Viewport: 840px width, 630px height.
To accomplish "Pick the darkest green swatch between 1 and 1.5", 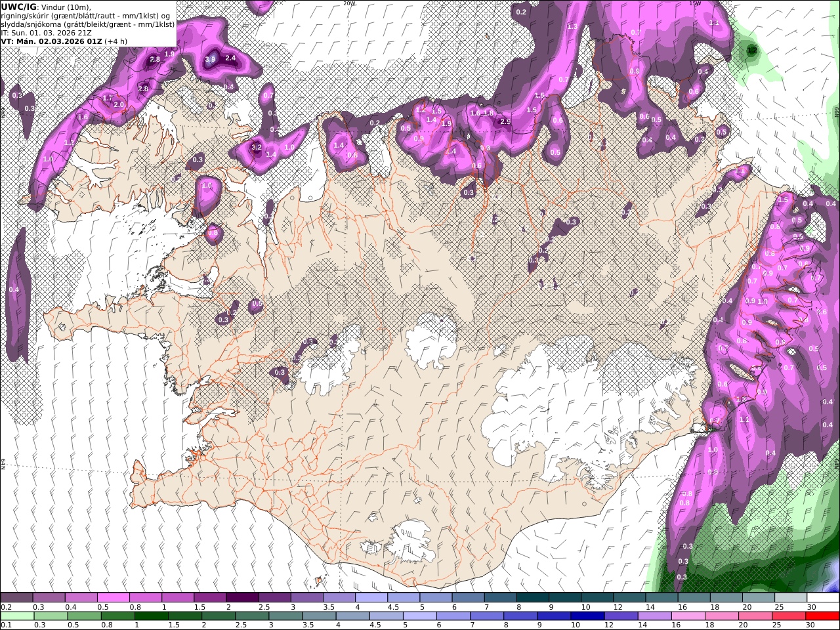I will pyautogui.click(x=152, y=616).
